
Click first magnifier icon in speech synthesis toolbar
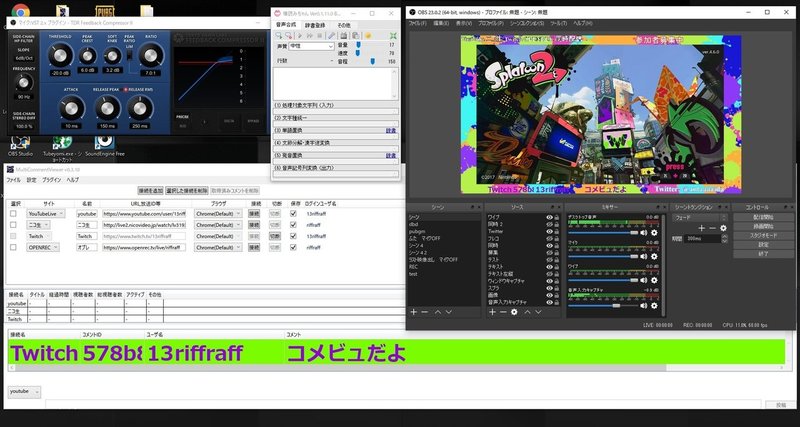(x=279, y=36)
